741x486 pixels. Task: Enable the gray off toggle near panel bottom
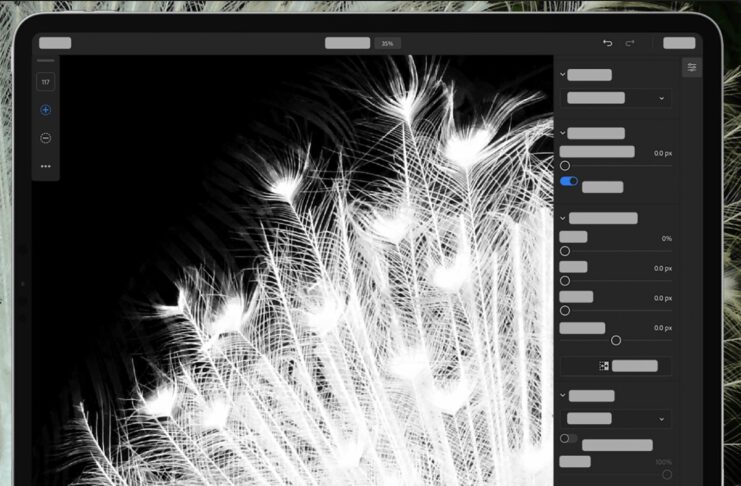tap(569, 438)
